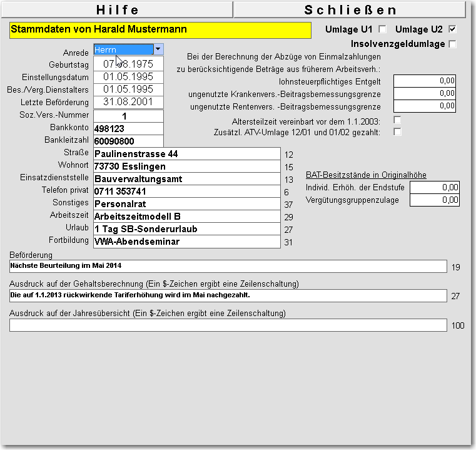Click the BAT-Besitzstände in Originalhöhe heading
Viewport: 476px width, 450px height.
[366, 175]
